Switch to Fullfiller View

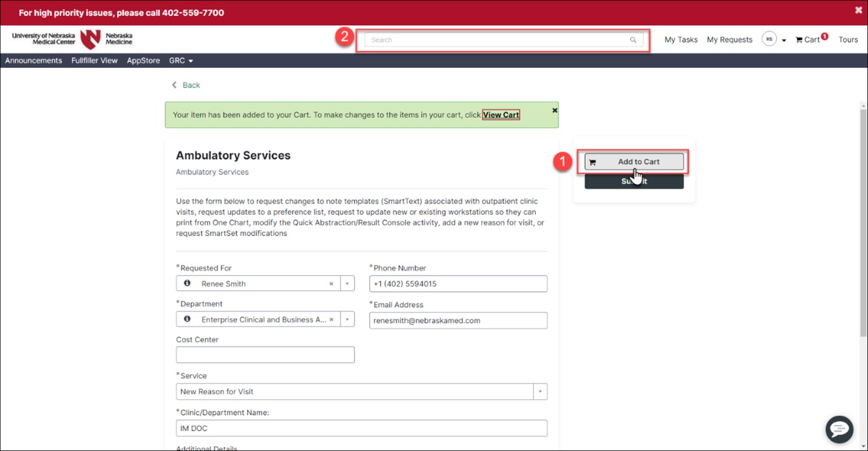point(94,60)
